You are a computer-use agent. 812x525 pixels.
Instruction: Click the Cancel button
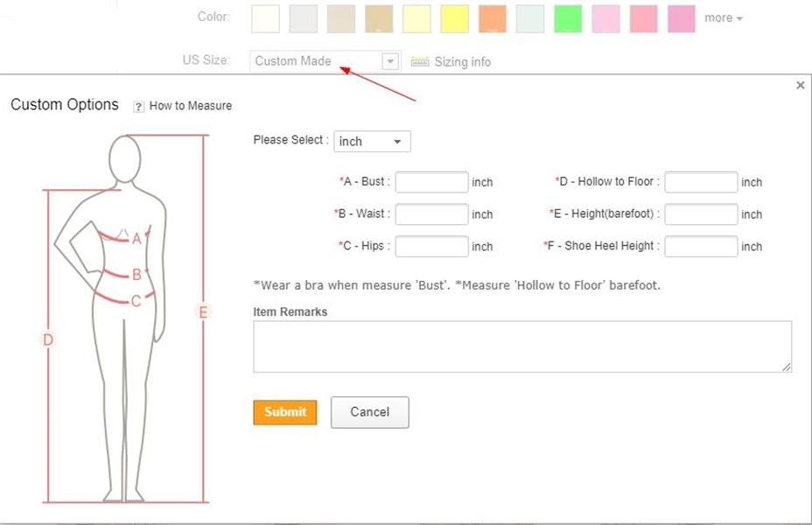(369, 412)
